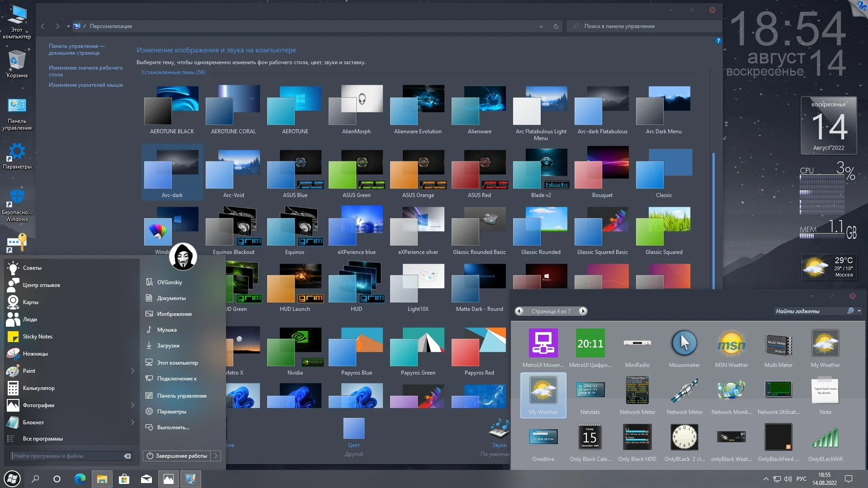Image resolution: width=868 pixels, height=488 pixels.
Task: Open the MetroUI Monitor gadget icon
Action: pos(543,344)
